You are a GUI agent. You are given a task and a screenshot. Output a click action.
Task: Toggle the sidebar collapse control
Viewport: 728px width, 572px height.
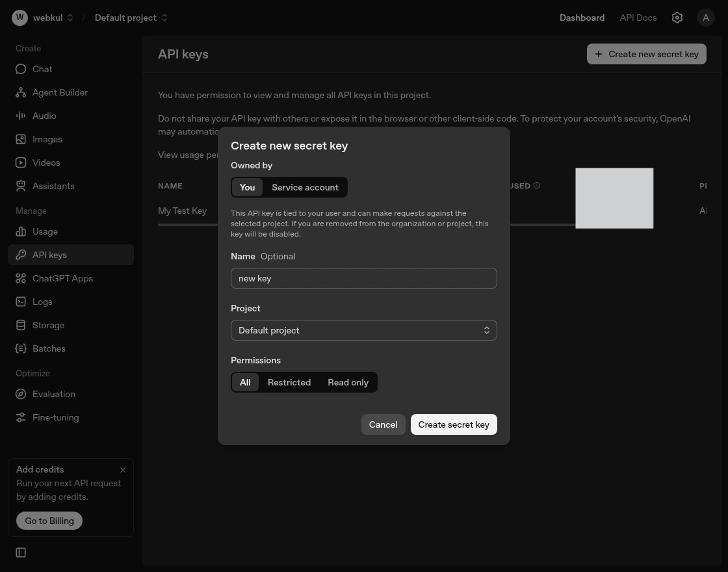point(21,552)
